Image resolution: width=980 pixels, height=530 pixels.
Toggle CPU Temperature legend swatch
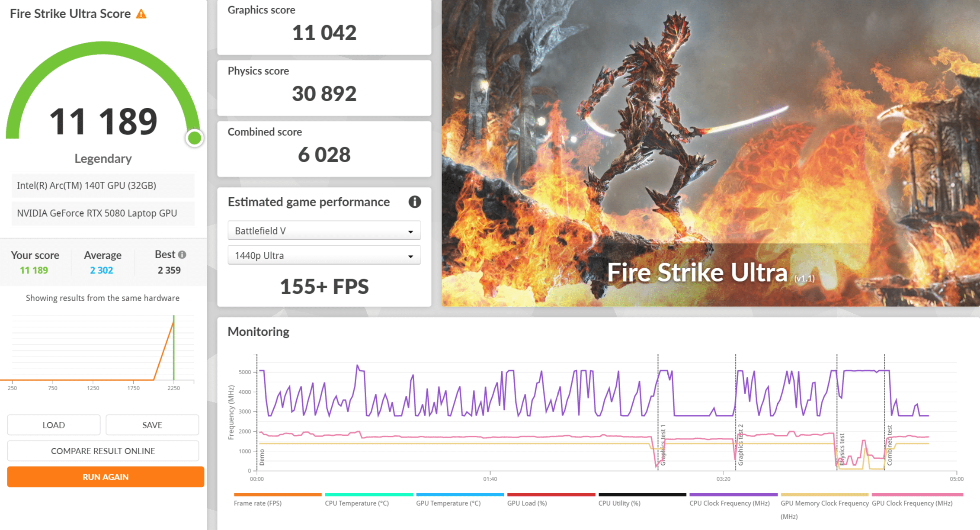click(368, 495)
